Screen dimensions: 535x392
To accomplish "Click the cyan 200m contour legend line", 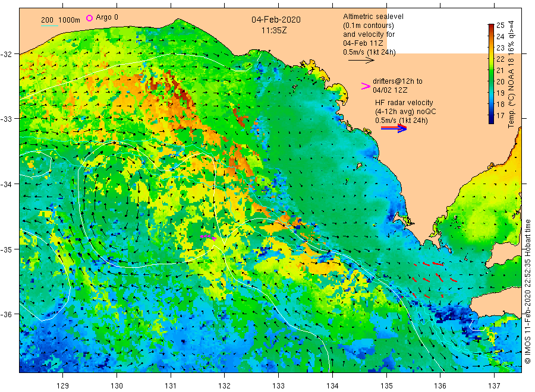I will (49, 26).
